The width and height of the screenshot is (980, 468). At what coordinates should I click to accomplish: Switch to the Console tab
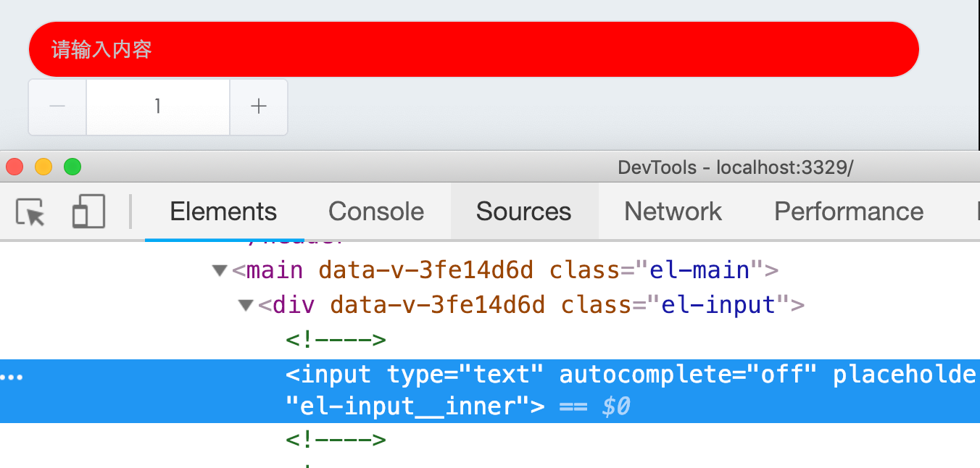376,212
